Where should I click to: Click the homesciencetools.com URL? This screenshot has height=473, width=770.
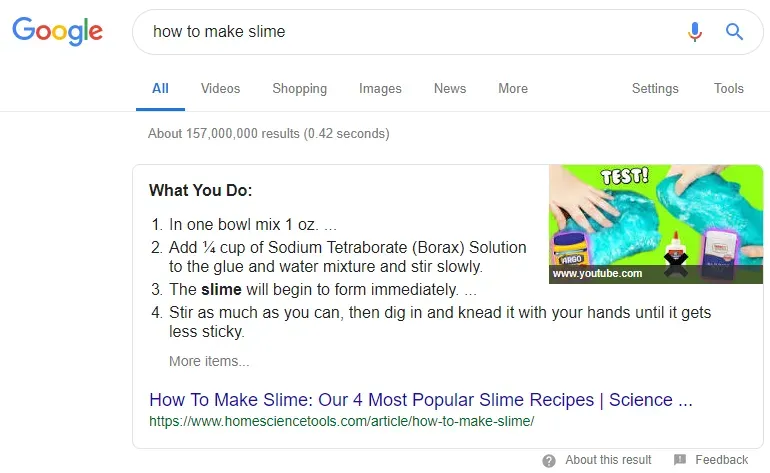click(x=342, y=421)
